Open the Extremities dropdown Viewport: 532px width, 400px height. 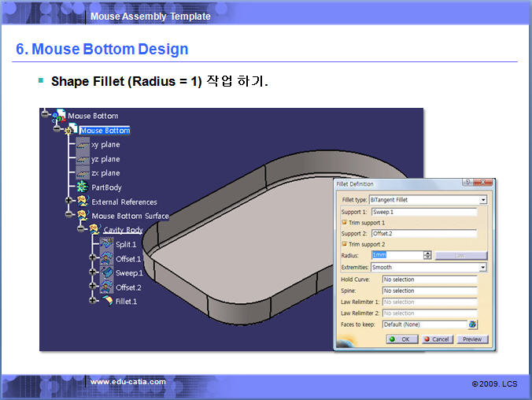(x=482, y=268)
